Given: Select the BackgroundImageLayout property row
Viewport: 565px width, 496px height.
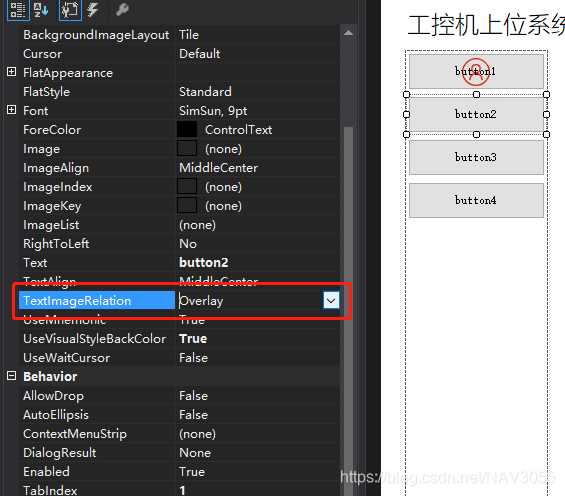Looking at the screenshot, I should tap(179, 35).
